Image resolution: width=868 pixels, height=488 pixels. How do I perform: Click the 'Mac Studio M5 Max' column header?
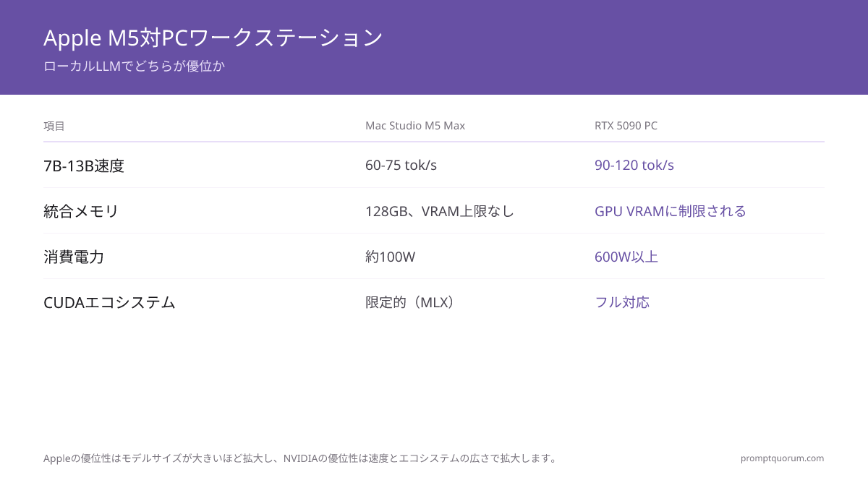[x=415, y=126]
